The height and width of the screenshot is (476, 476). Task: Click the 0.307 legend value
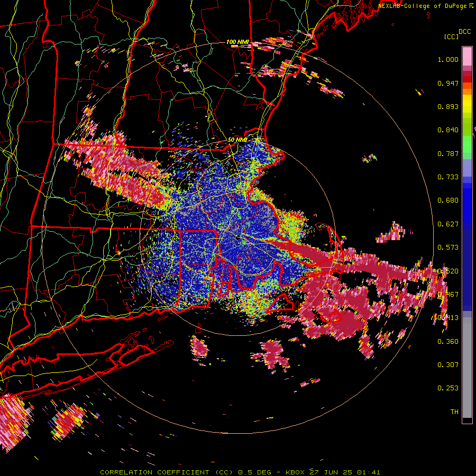(448, 365)
